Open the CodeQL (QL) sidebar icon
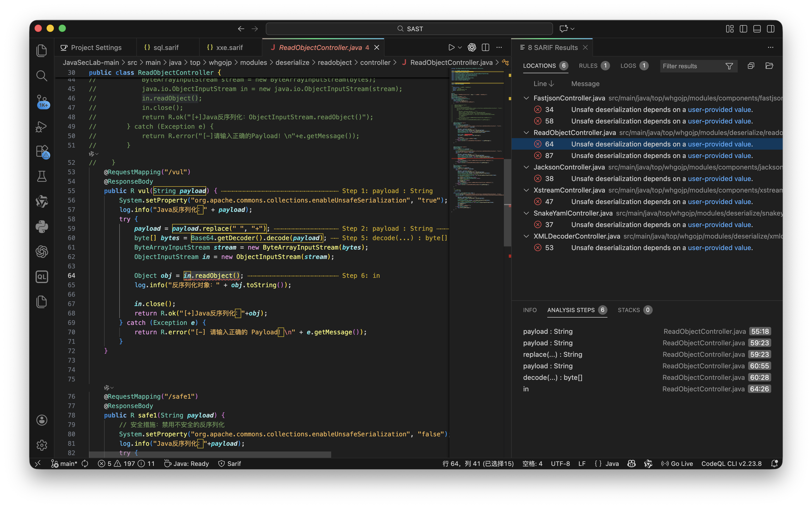812x508 pixels. 42,277
